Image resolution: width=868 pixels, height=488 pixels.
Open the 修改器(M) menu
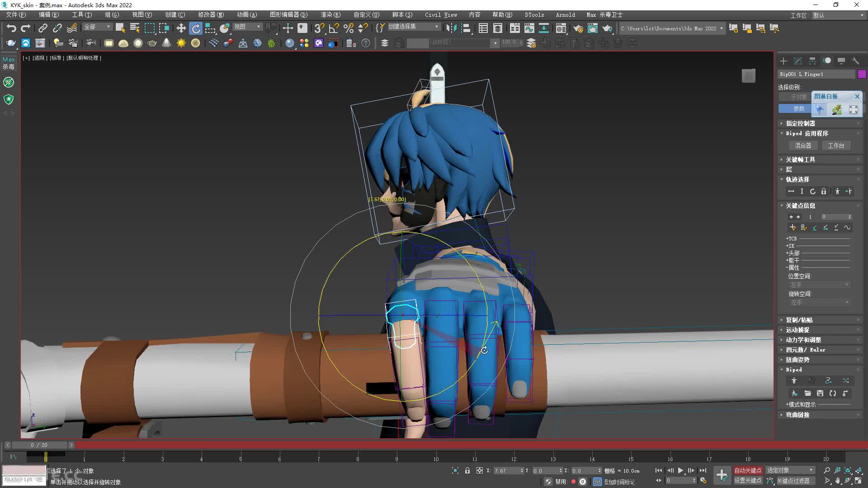(211, 14)
